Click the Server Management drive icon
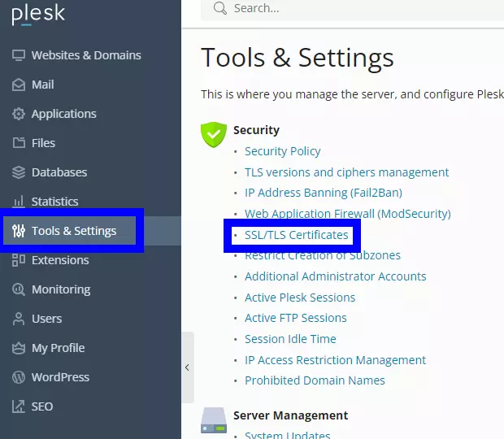 point(214,420)
